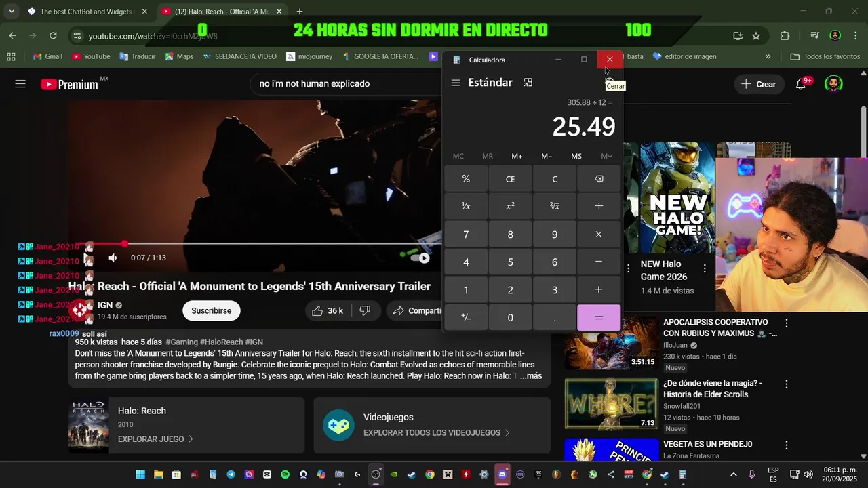
Task: Click the multiply key in Calculator
Action: tap(599, 235)
